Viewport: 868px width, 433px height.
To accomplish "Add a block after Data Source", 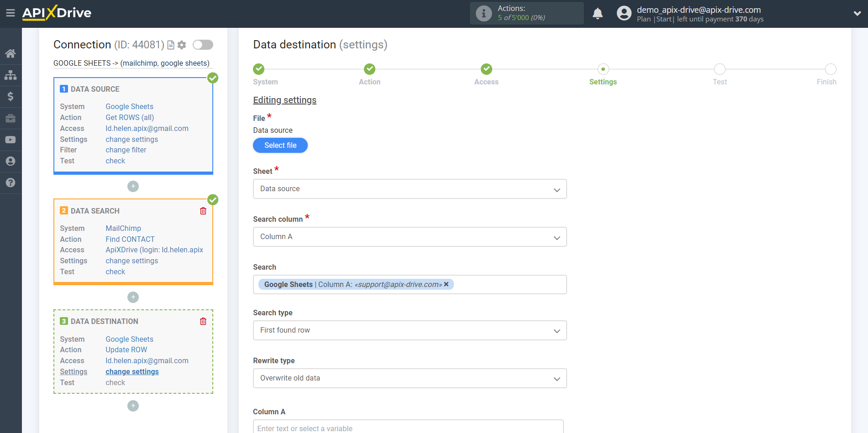I will click(x=133, y=186).
